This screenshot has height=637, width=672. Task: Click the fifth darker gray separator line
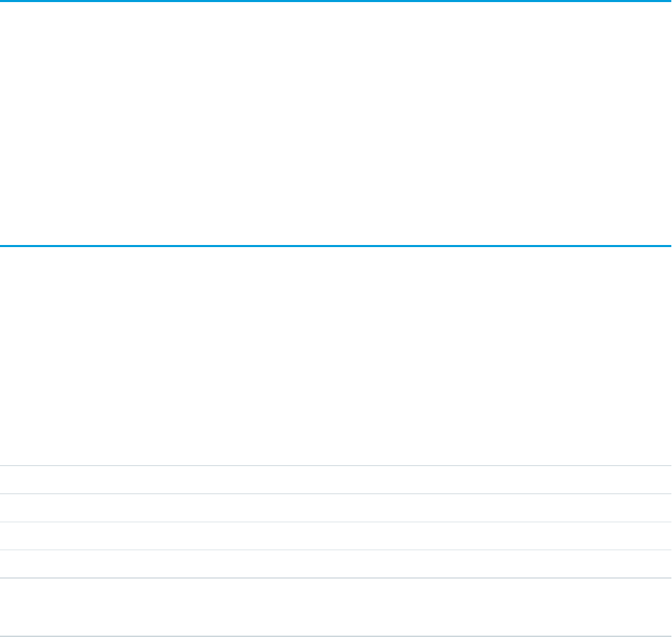pyautogui.click(x=336, y=578)
